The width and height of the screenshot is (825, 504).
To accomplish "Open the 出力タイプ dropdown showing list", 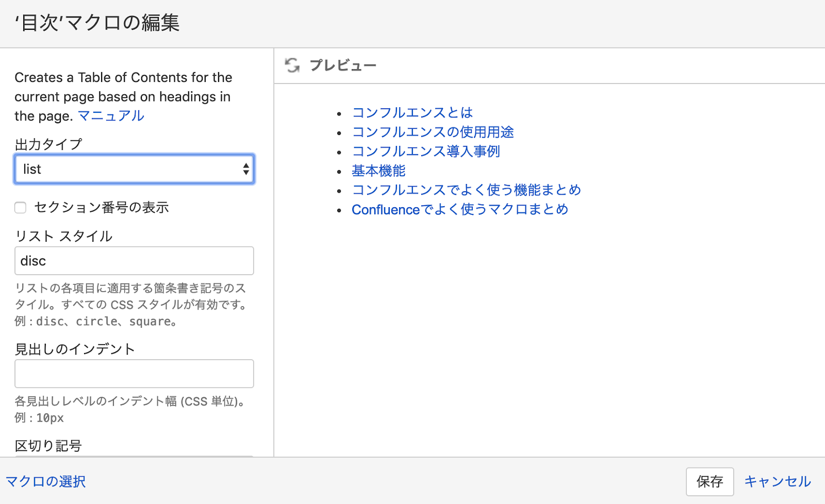I will [x=134, y=169].
